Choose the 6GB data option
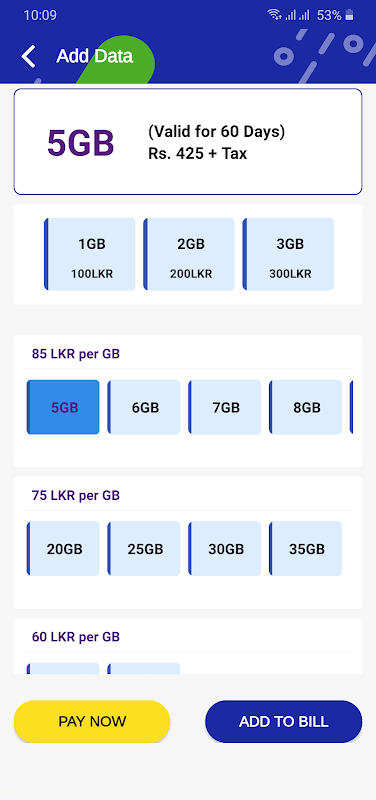376x800 pixels. (144, 407)
